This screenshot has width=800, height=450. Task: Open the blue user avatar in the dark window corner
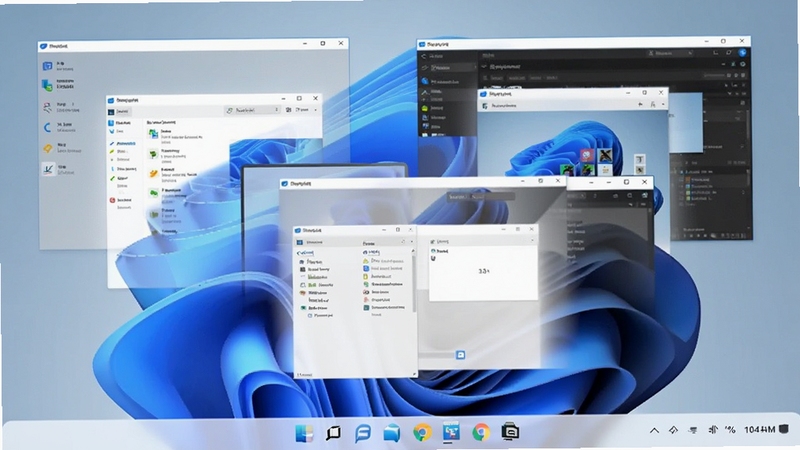(742, 53)
